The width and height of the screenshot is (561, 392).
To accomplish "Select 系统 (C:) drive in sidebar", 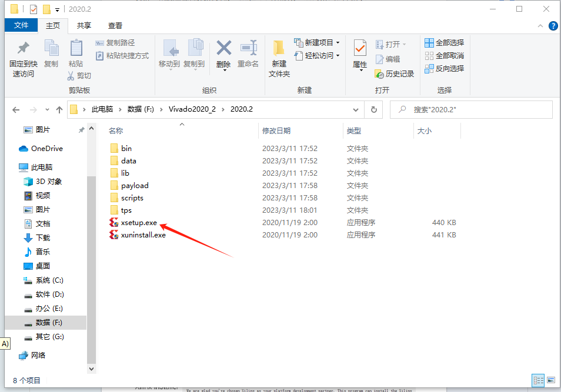I will pos(44,280).
